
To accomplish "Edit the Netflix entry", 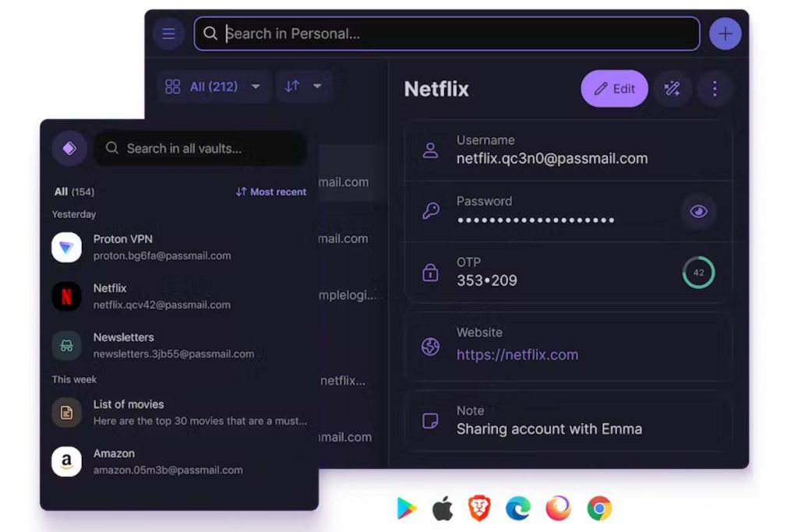I will pos(614,89).
